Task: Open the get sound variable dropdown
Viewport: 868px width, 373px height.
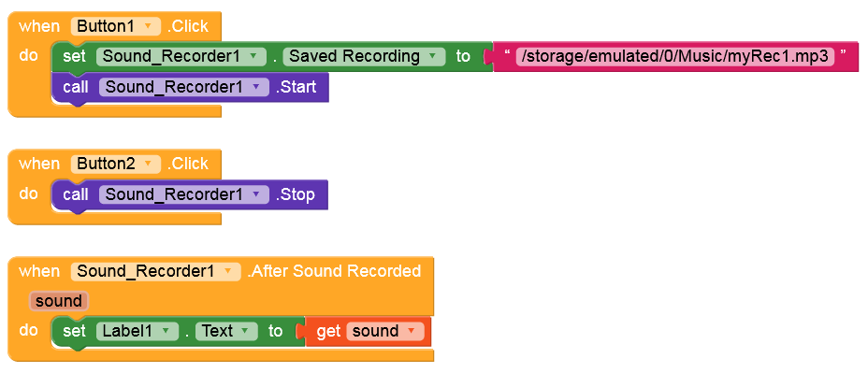Action: (x=384, y=331)
